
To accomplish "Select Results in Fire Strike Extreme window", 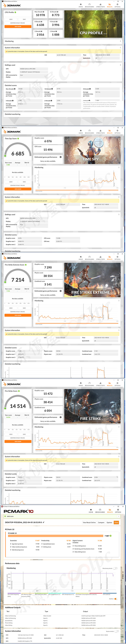I will pyautogui.click(x=109, y=258).
